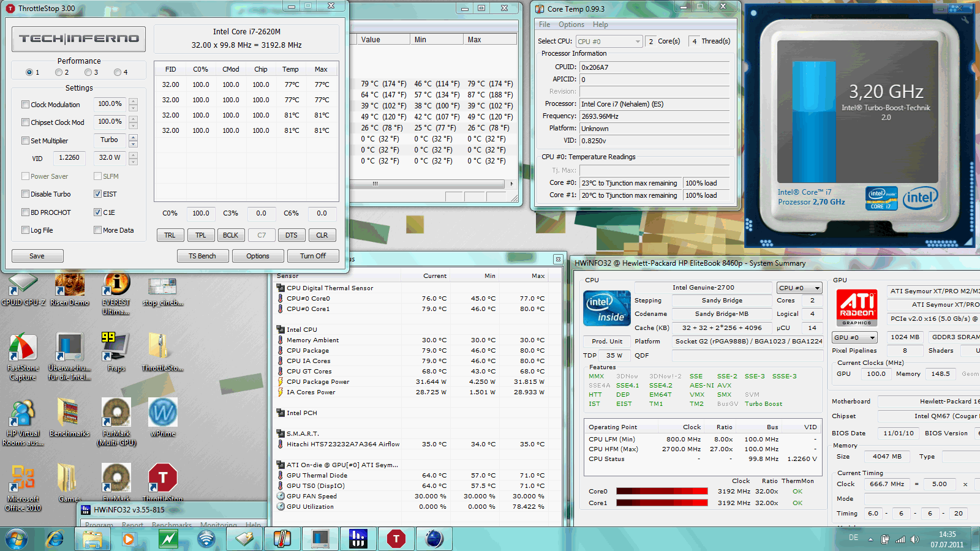Uncheck the C1E checkbox
The image size is (980, 551).
(97, 212)
